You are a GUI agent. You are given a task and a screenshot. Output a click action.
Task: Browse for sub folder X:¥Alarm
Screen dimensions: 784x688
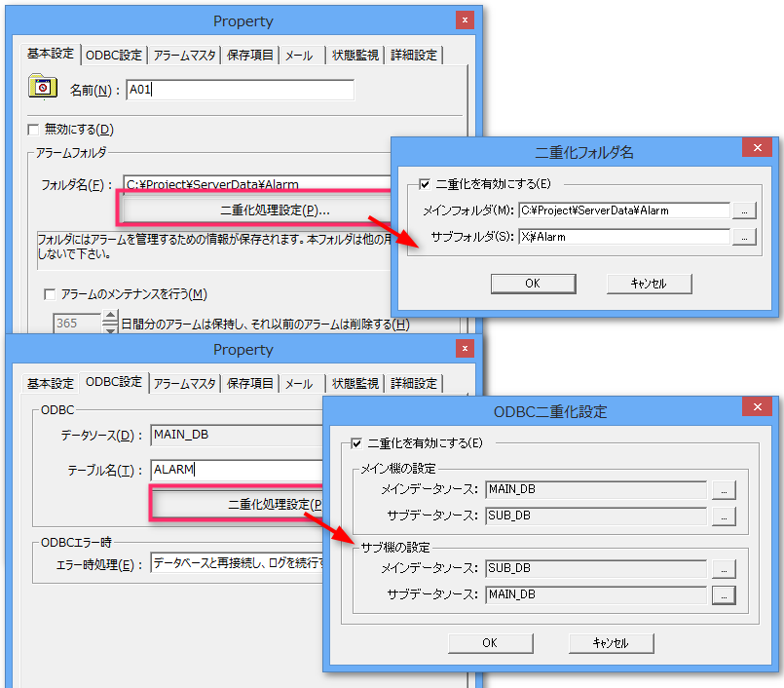743,237
